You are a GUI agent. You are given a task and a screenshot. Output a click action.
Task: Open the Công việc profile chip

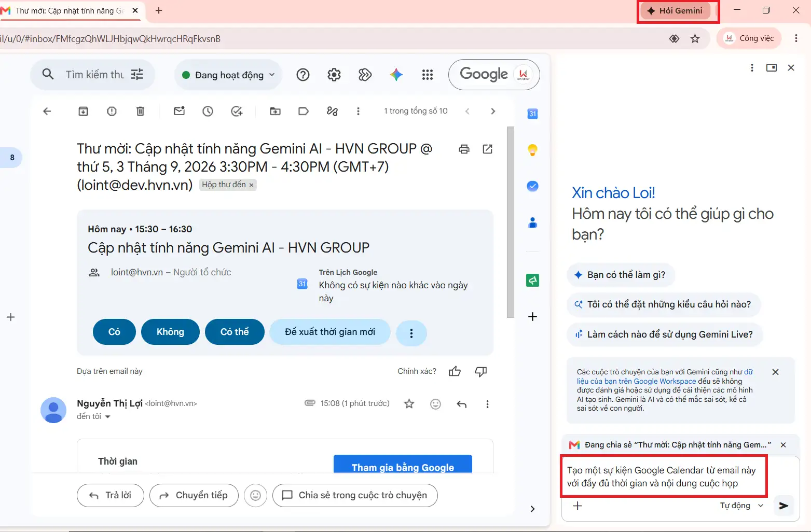point(749,38)
